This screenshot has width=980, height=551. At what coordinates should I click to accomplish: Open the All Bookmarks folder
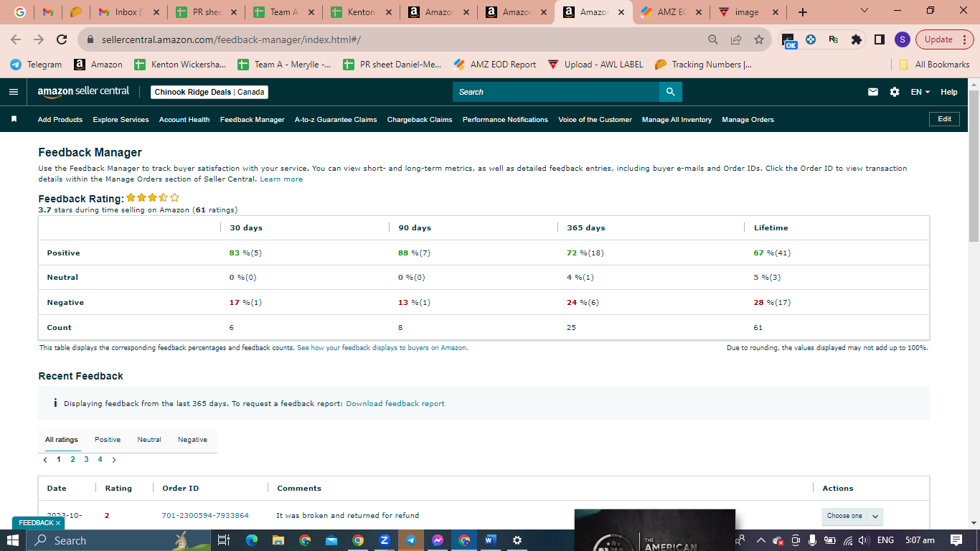[x=935, y=65]
